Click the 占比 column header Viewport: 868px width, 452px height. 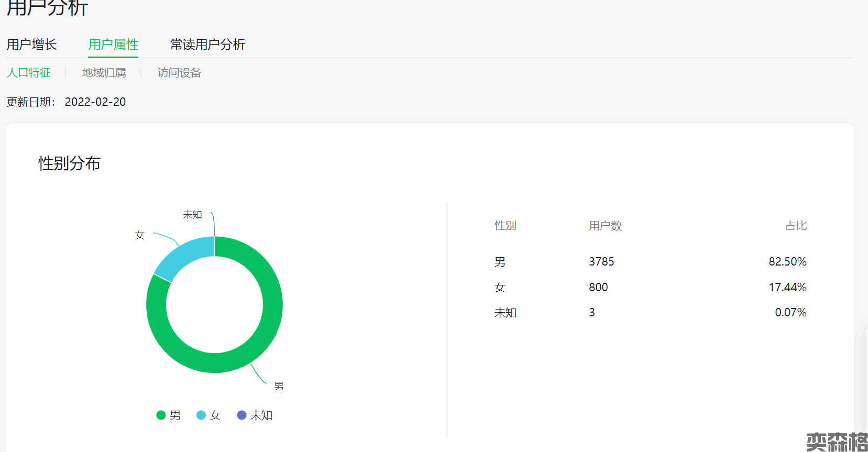[796, 226]
